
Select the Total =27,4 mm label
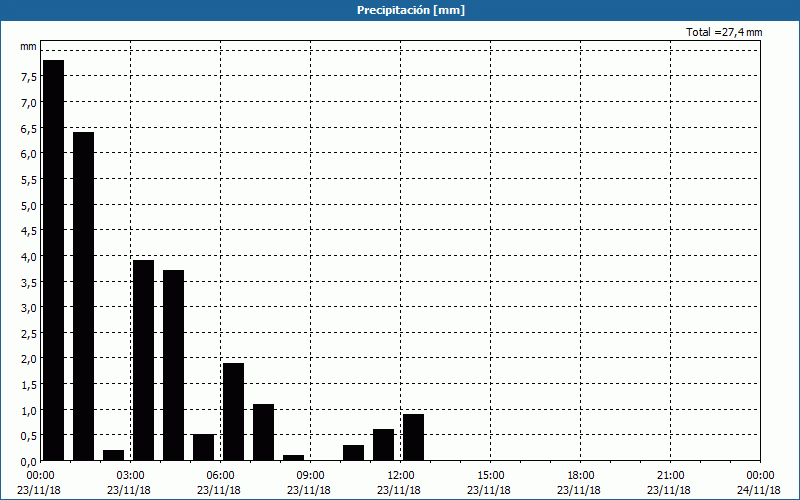pos(724,32)
